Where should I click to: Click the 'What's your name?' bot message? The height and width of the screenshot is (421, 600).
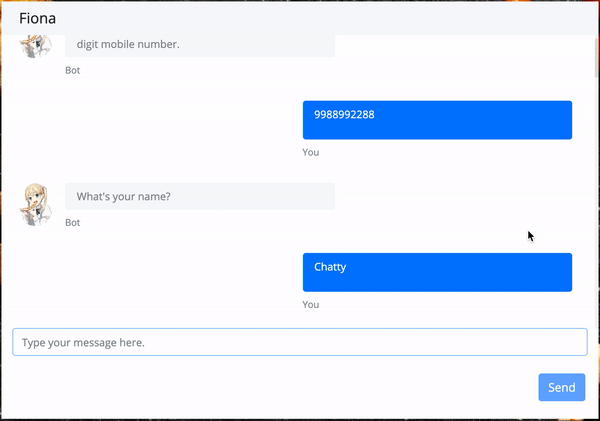coord(200,196)
